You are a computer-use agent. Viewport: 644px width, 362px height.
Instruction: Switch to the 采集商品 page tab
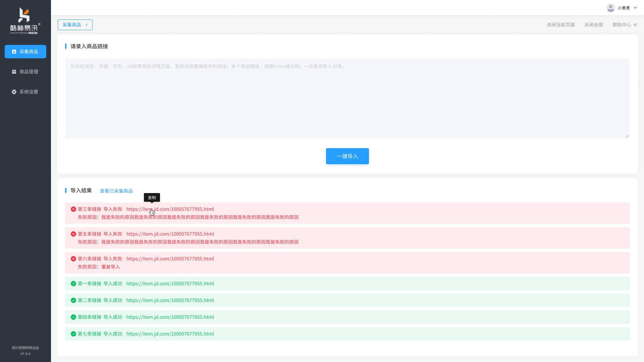[x=71, y=25]
